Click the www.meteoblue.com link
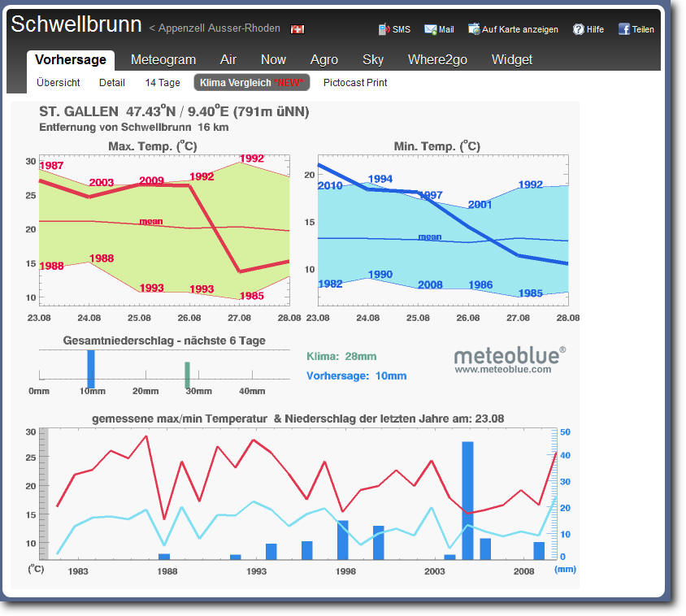 [x=502, y=369]
